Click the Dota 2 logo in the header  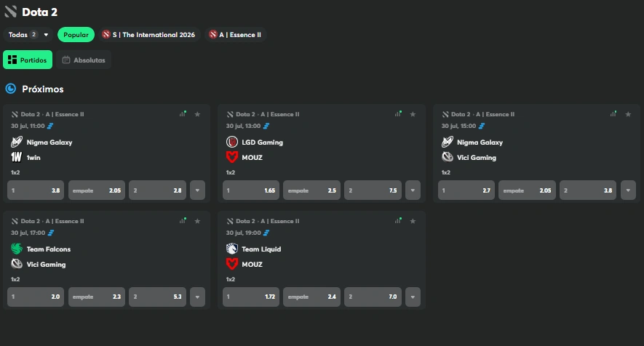[11, 12]
